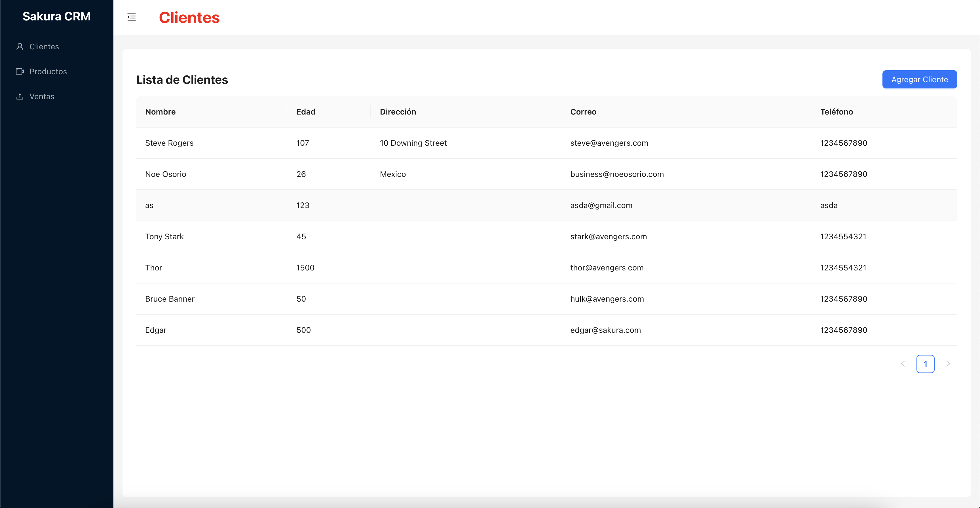Click the Clientes user icon in sidebar
Viewport: 980px width, 508px height.
point(20,47)
